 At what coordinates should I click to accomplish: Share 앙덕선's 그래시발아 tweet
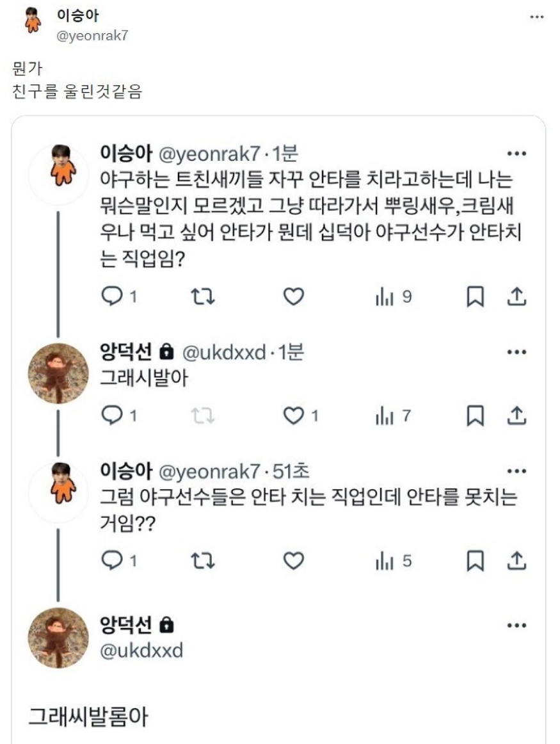(x=516, y=416)
